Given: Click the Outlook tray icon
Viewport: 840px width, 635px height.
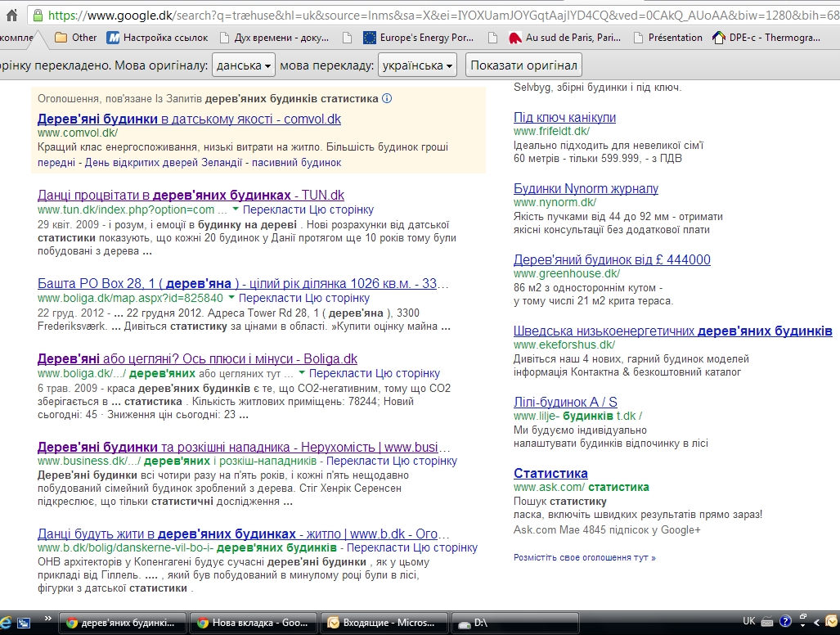Looking at the screenshot, I should [832, 622].
